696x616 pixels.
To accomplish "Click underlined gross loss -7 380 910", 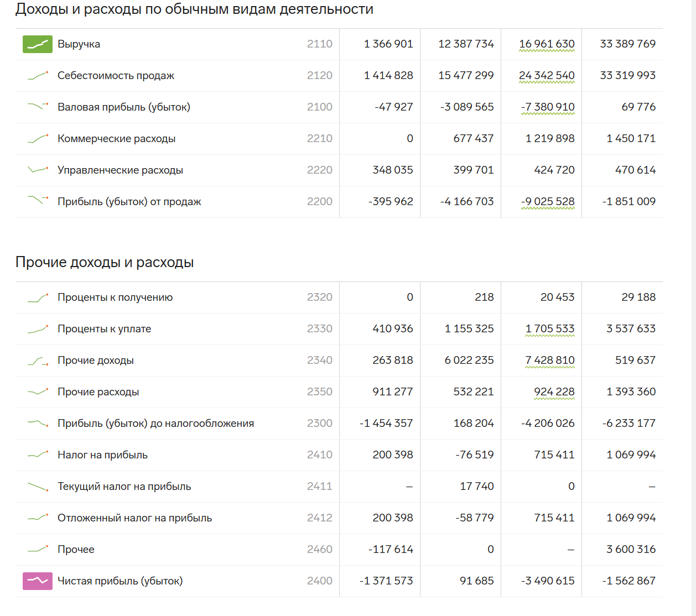I will (x=548, y=107).
